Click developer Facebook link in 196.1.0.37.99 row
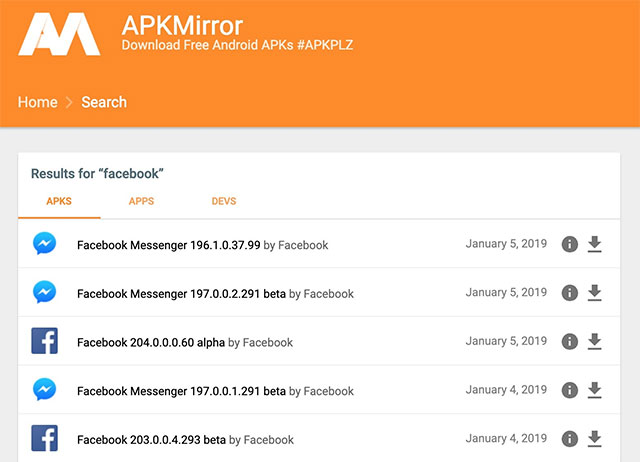Image resolution: width=640 pixels, height=462 pixels. click(x=303, y=245)
